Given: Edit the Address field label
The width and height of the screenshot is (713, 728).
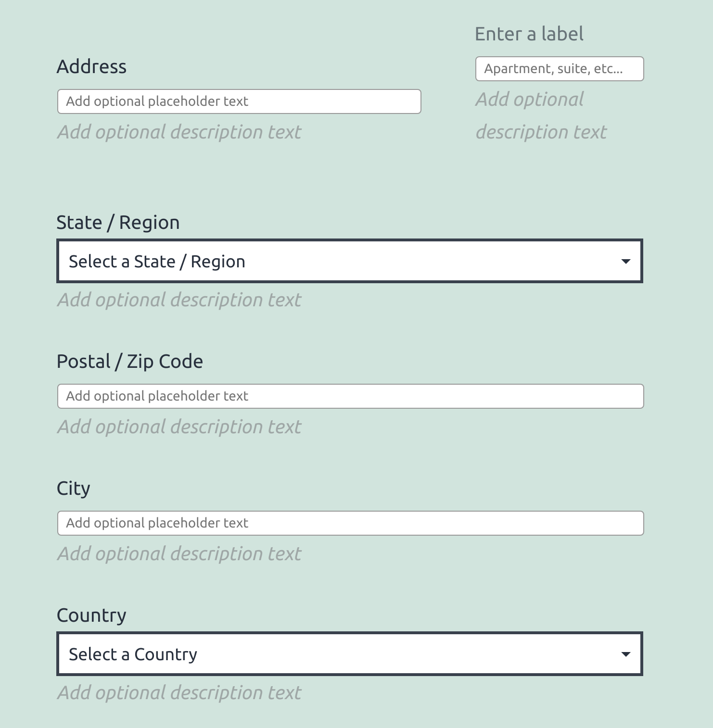Looking at the screenshot, I should coord(92,66).
